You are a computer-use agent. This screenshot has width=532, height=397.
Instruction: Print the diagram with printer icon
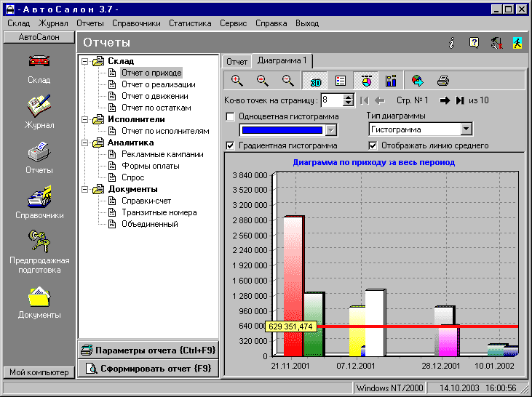(x=443, y=80)
